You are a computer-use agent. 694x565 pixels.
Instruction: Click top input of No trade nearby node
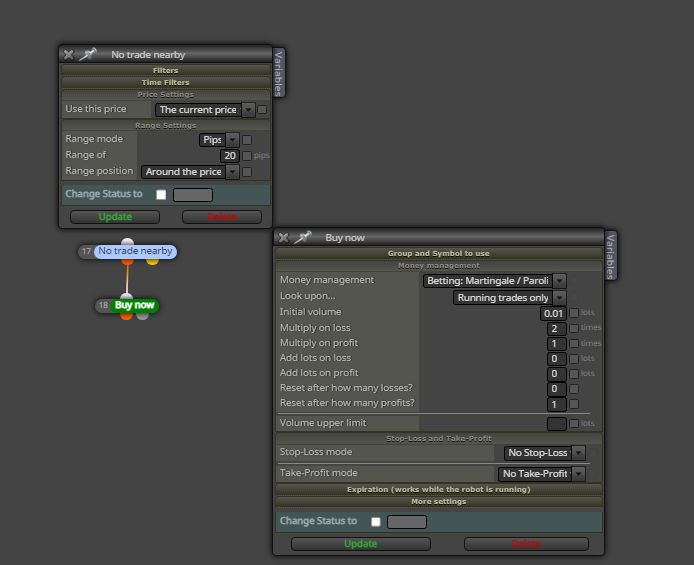[x=127, y=242]
